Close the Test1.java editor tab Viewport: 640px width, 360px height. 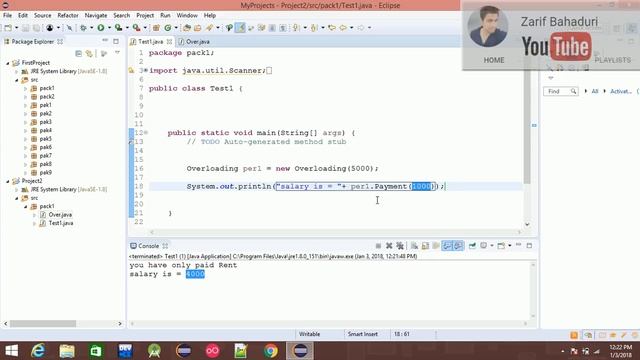coord(169,42)
